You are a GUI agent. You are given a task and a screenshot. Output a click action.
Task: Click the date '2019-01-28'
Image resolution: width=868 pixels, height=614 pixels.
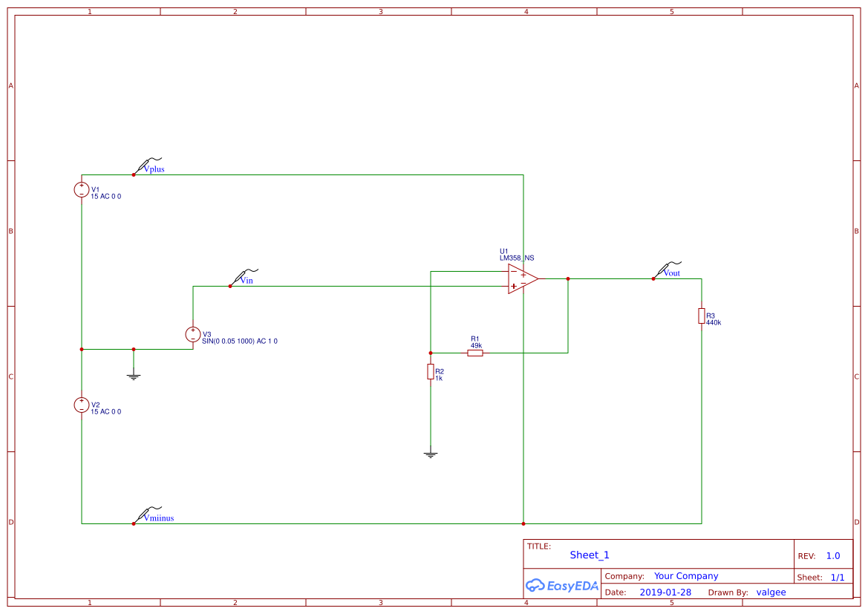coord(665,592)
